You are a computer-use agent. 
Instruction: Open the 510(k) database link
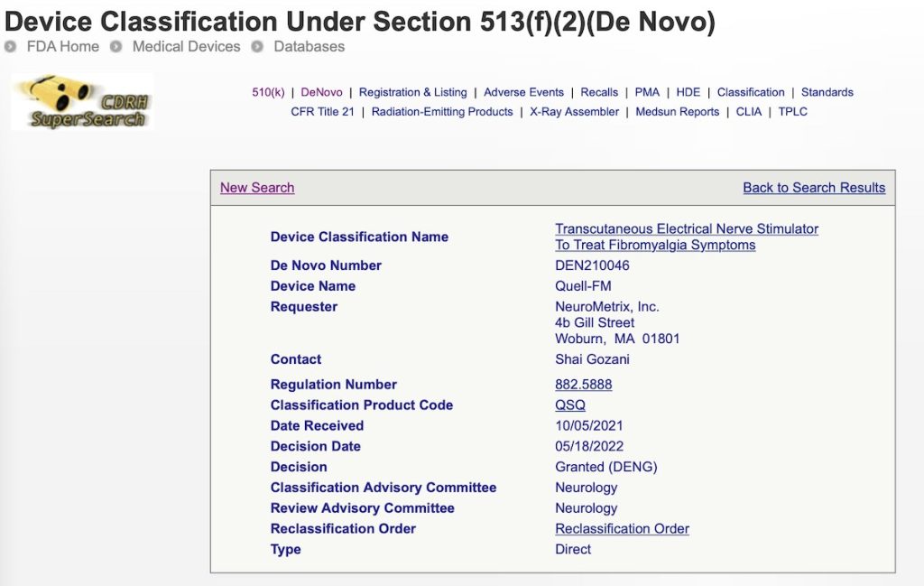(268, 92)
